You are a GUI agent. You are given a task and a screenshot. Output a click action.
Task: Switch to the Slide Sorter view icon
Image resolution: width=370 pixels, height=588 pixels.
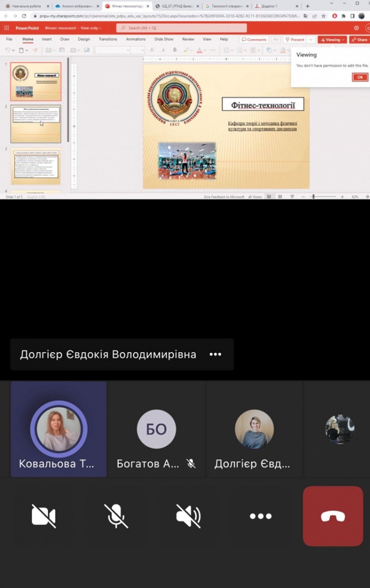click(280, 197)
